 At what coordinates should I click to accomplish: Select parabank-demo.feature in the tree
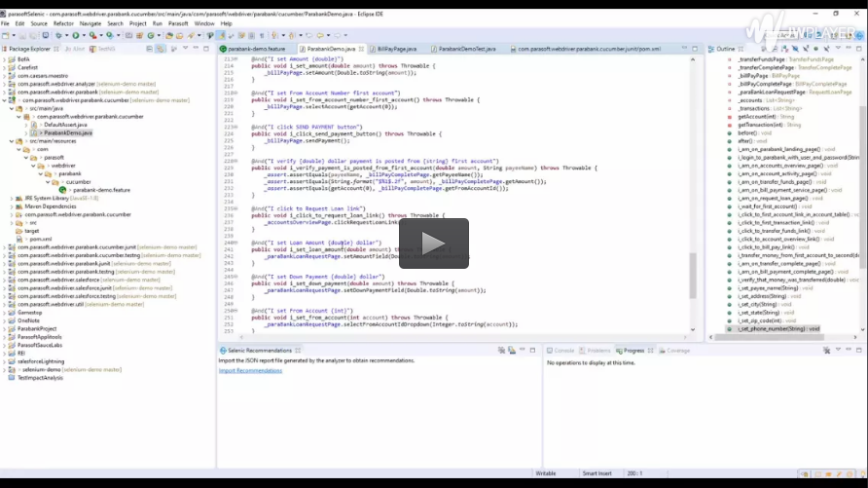point(101,190)
